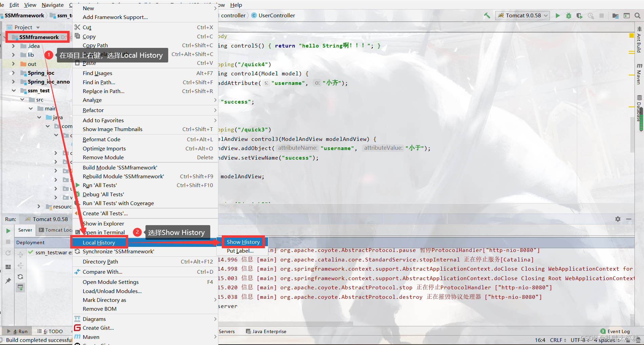Select SSMframework project root
Screen dimensions: 644x345
point(39,37)
